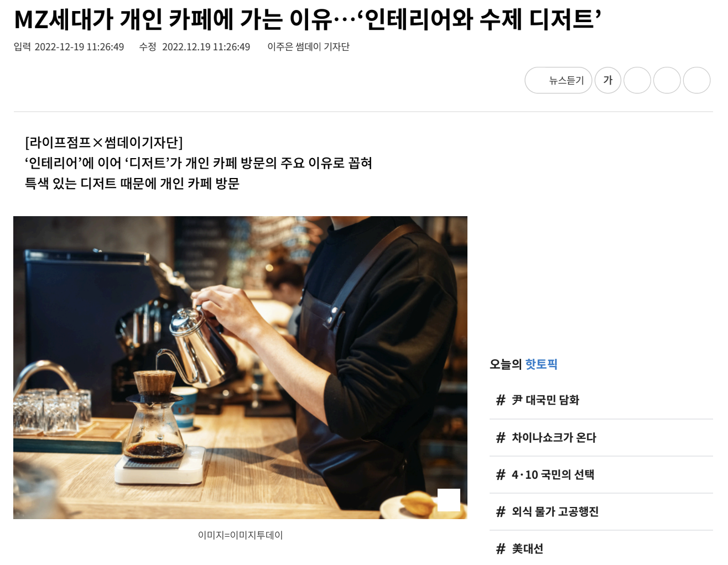The height and width of the screenshot is (565, 728).
Task: Click the 오늘의 핫토픽 section heading
Action: [523, 364]
